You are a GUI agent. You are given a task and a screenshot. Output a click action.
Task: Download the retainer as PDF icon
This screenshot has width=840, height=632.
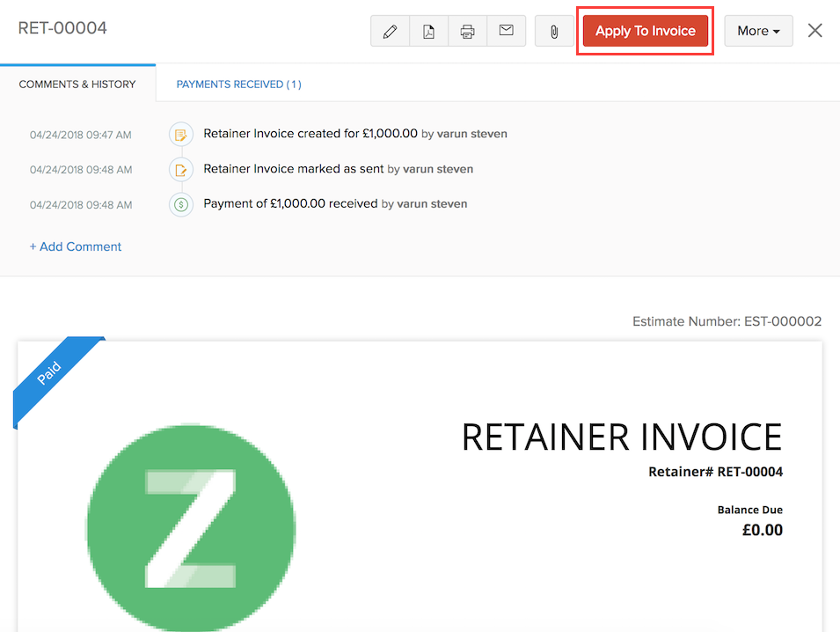[428, 31]
